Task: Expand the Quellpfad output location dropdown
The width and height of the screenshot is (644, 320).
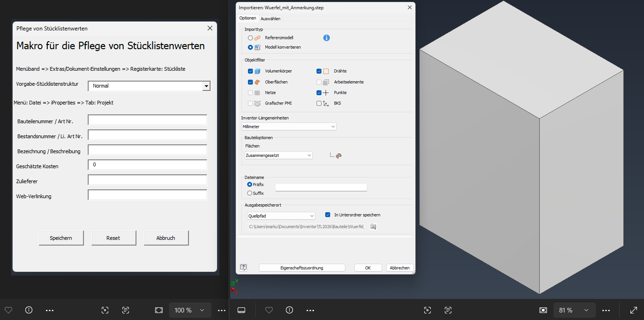Action: [281, 216]
